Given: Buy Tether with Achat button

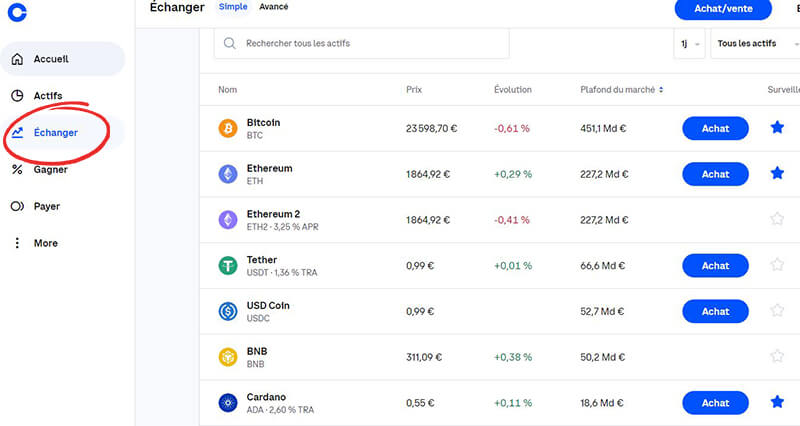Looking at the screenshot, I should [x=715, y=266].
